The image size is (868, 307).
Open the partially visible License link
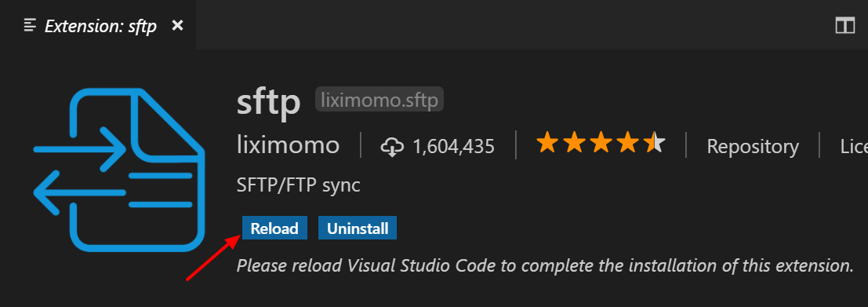click(x=854, y=146)
